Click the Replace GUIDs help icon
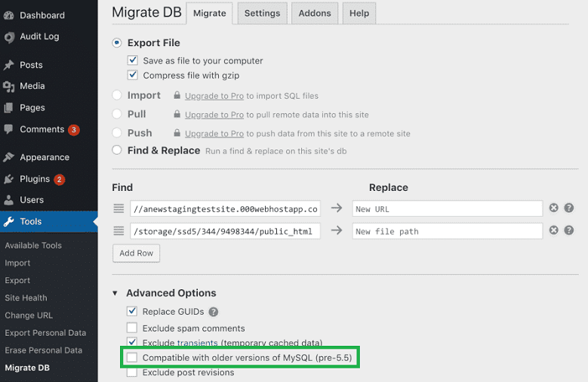Viewport: 588px width, 382px height. tap(214, 312)
